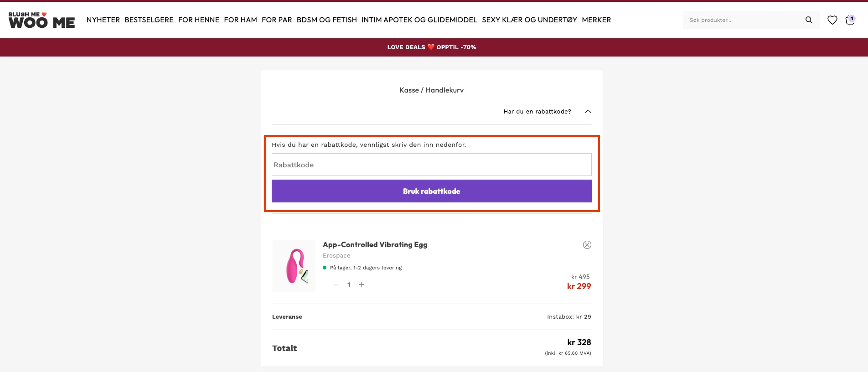The width and height of the screenshot is (868, 372).
Task: Open the App-Controlled Vibrating Egg title link
Action: pos(375,245)
